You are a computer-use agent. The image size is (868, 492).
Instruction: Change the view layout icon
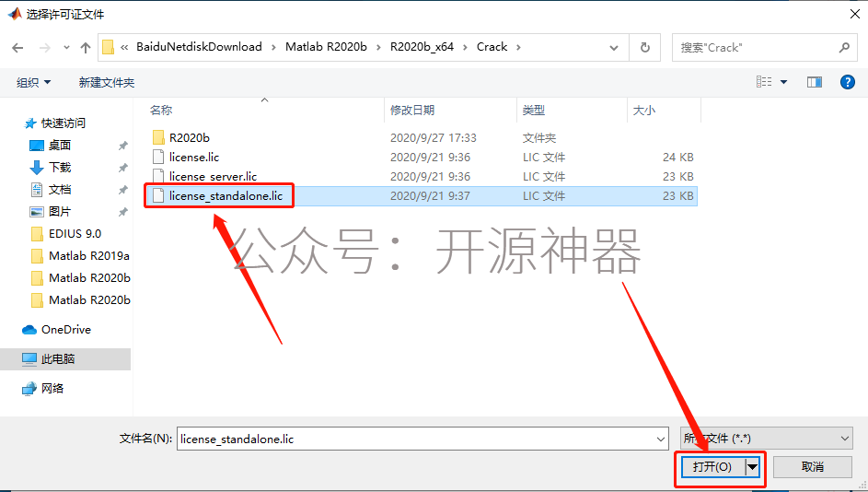pyautogui.click(x=764, y=82)
